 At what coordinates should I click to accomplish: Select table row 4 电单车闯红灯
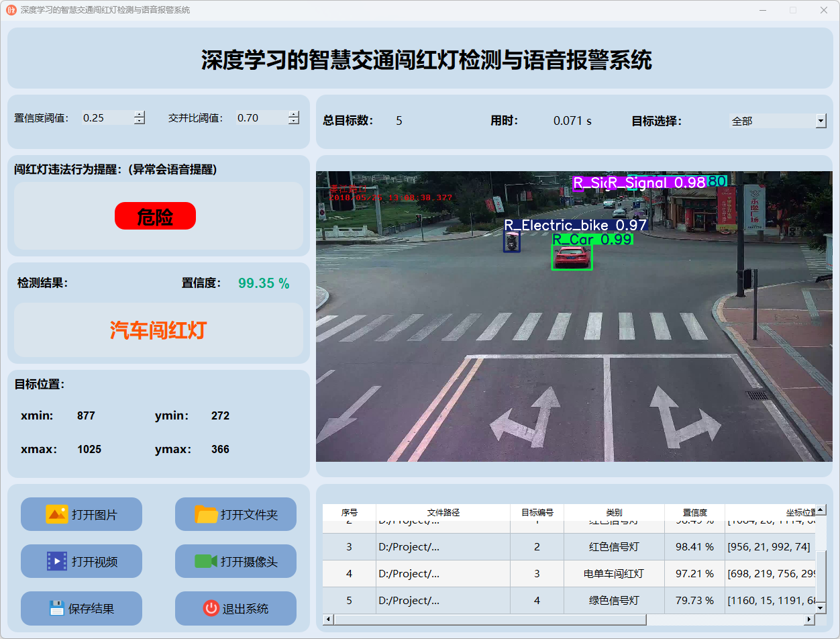coord(613,574)
